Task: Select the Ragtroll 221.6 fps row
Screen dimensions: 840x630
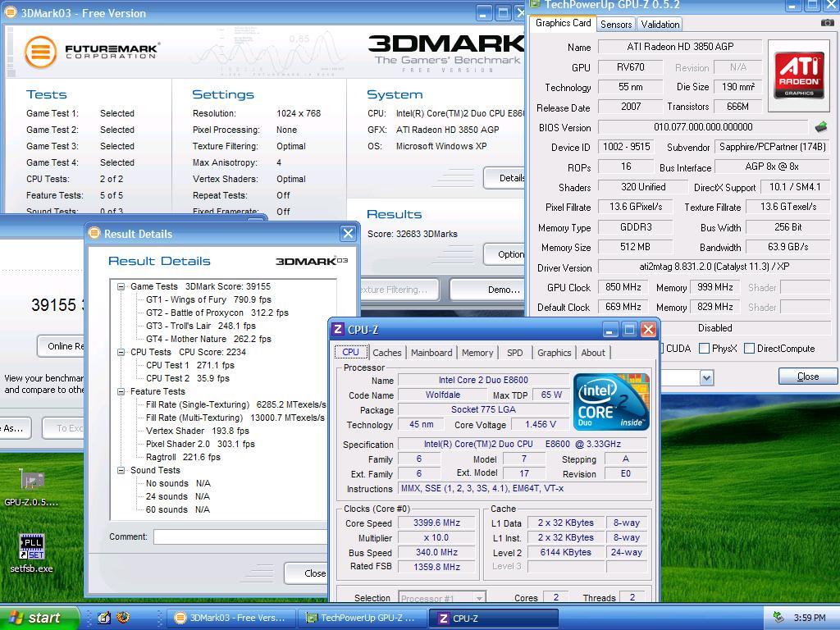Action: click(x=183, y=457)
